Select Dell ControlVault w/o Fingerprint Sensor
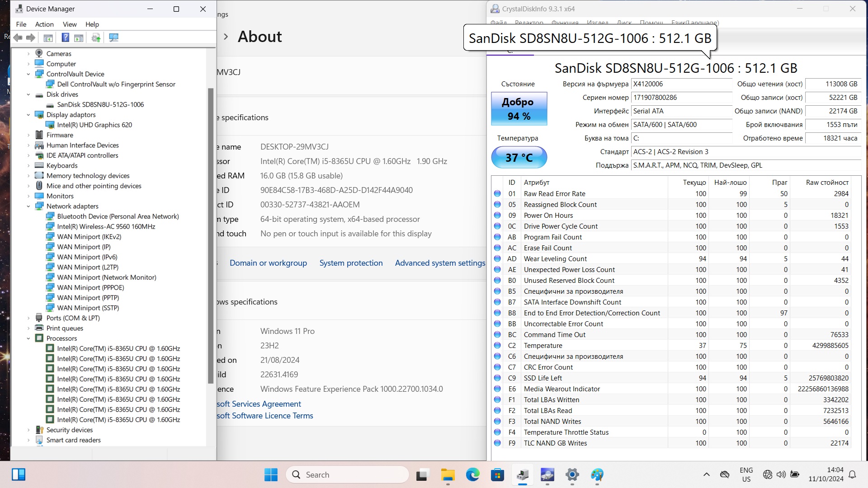This screenshot has height=488, width=868. point(116,84)
